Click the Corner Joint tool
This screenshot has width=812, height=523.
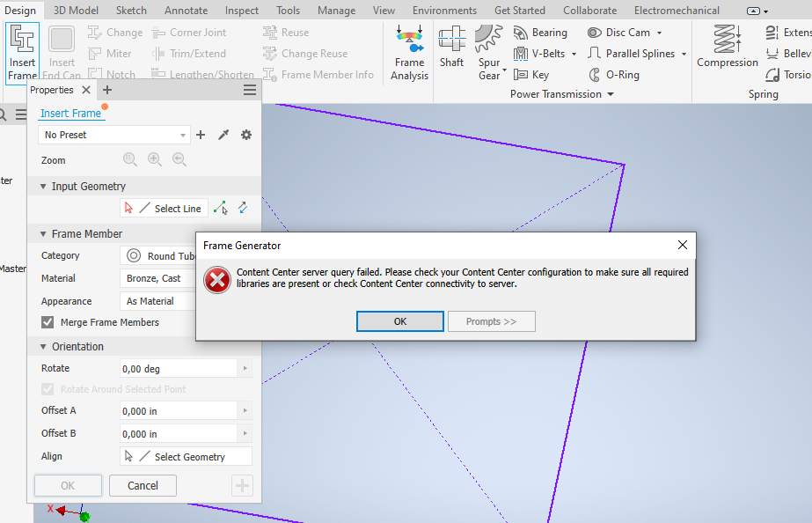click(188, 33)
